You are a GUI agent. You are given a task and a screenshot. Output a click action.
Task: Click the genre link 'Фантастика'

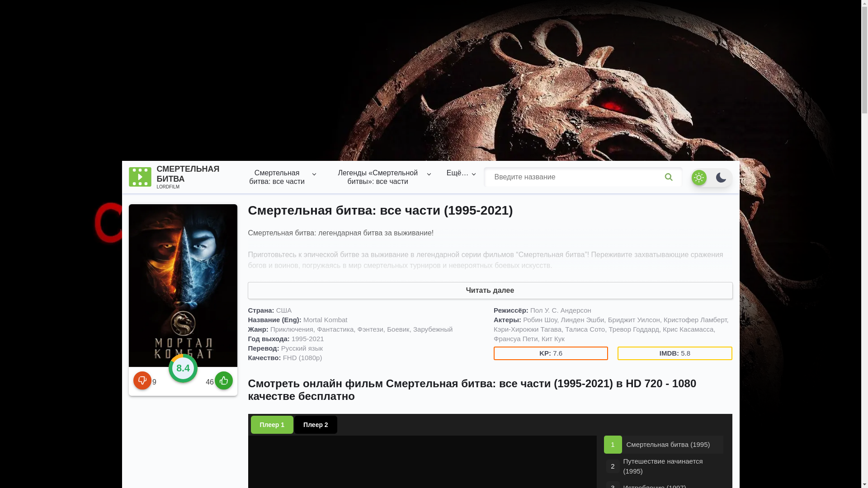tap(335, 329)
